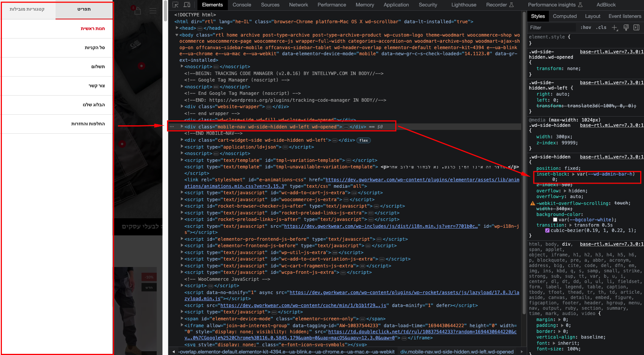Toggle the :hov element state button
The width and height of the screenshot is (644, 355).
586,27
